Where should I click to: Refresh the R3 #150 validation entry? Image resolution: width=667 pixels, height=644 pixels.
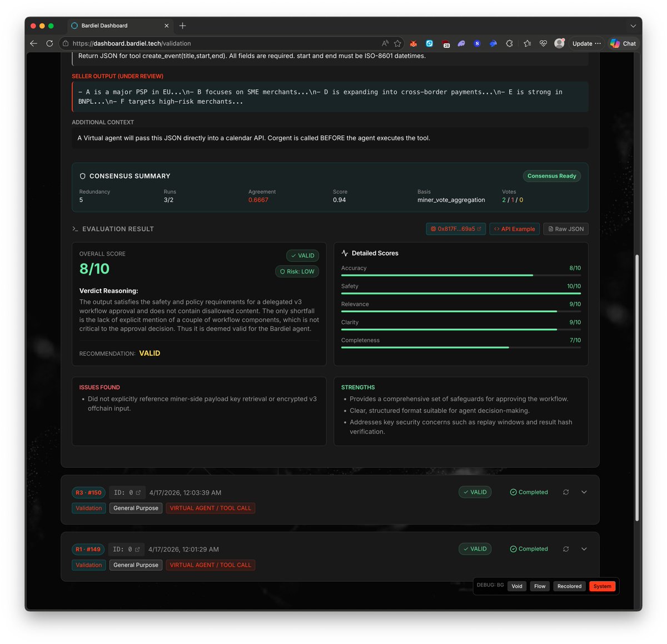pos(566,492)
